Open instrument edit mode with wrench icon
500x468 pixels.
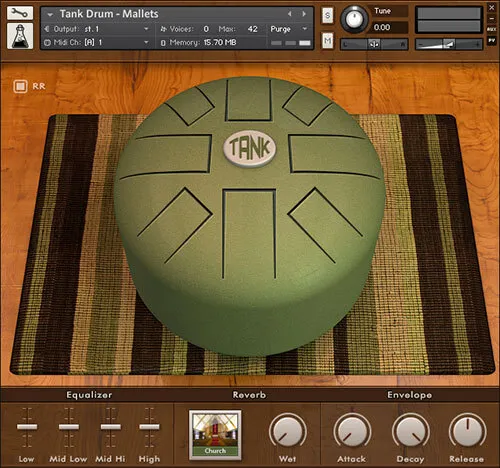click(20, 13)
